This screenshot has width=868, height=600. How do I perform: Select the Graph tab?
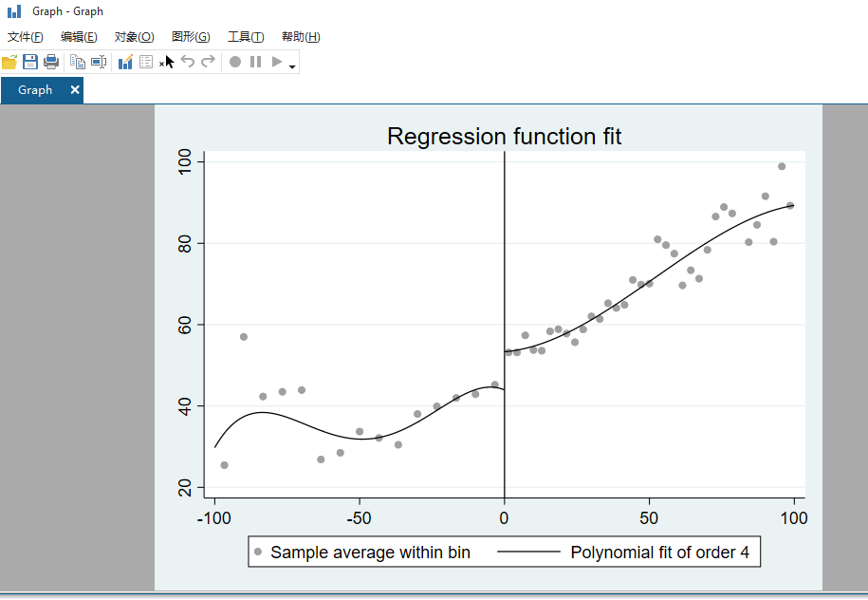[x=33, y=89]
